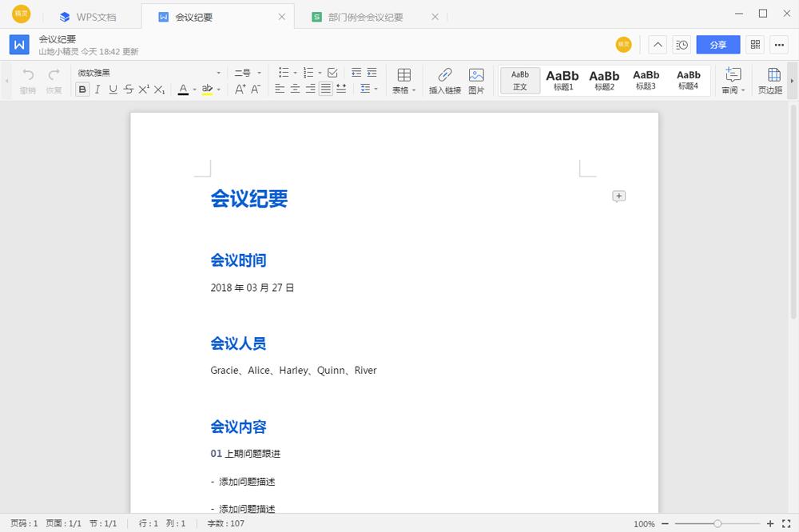799x532 pixels.
Task: Collapse the toolbar with up chevron
Action: coord(658,45)
